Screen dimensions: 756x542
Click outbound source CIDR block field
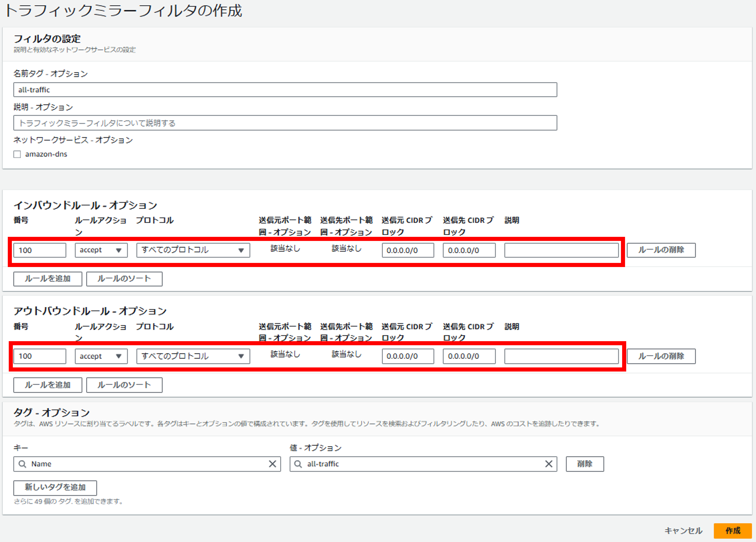click(408, 356)
